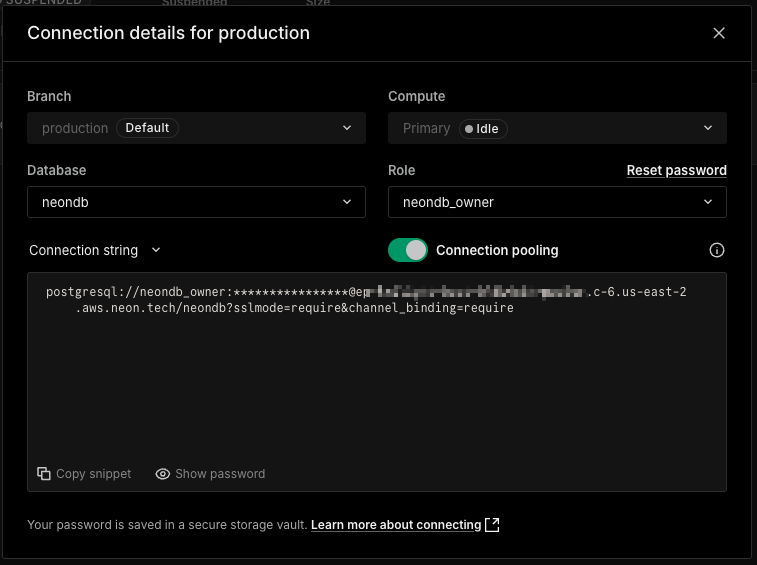Click the external link icon after Learn more
Image resolution: width=757 pixels, height=565 pixels.
pyautogui.click(x=492, y=524)
